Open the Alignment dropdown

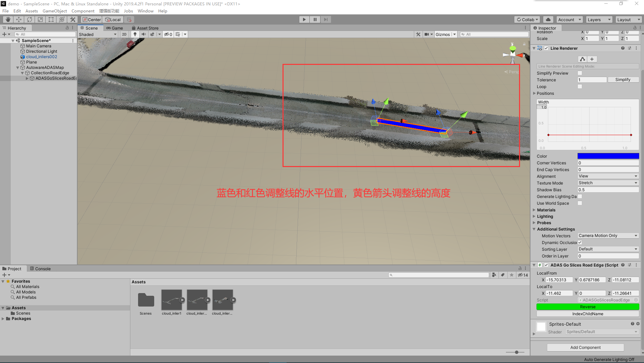[x=608, y=176]
